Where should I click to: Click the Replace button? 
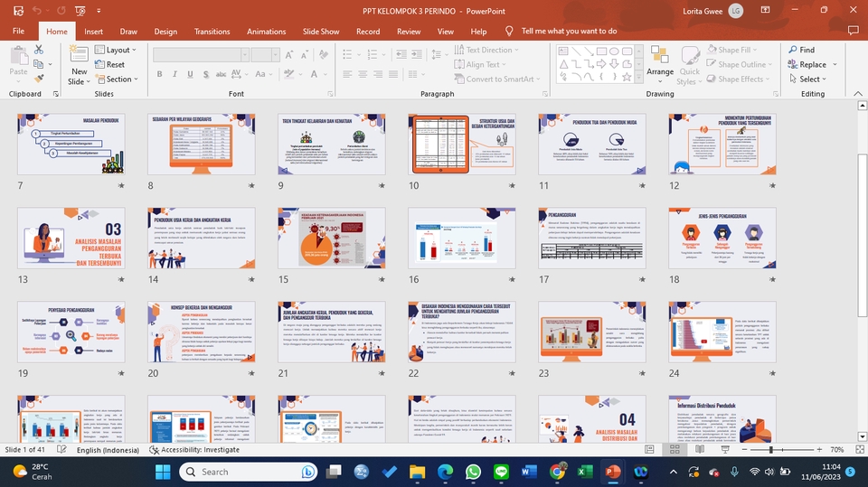(x=807, y=65)
